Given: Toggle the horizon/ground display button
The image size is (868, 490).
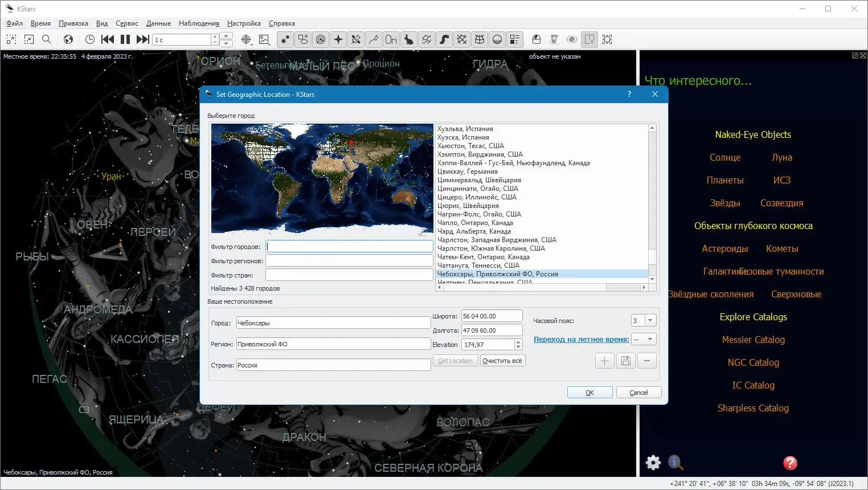Looking at the screenshot, I should (x=497, y=39).
